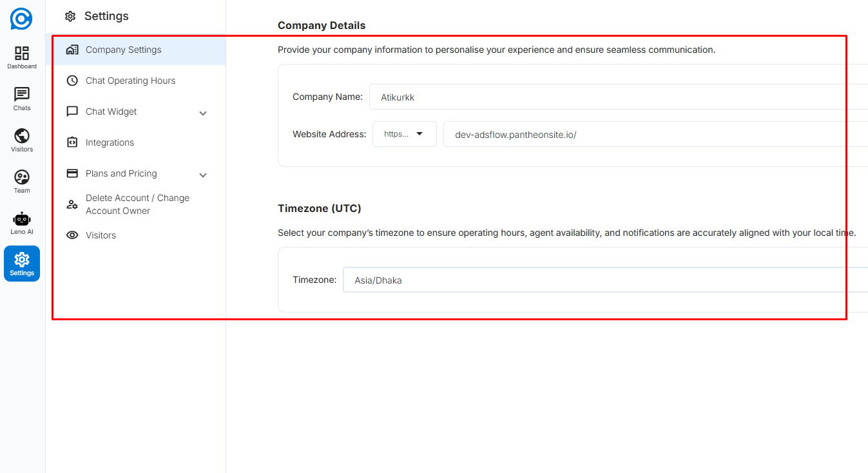This screenshot has width=868, height=473.
Task: Click the gear icon beside Settings heading
Action: click(x=70, y=16)
